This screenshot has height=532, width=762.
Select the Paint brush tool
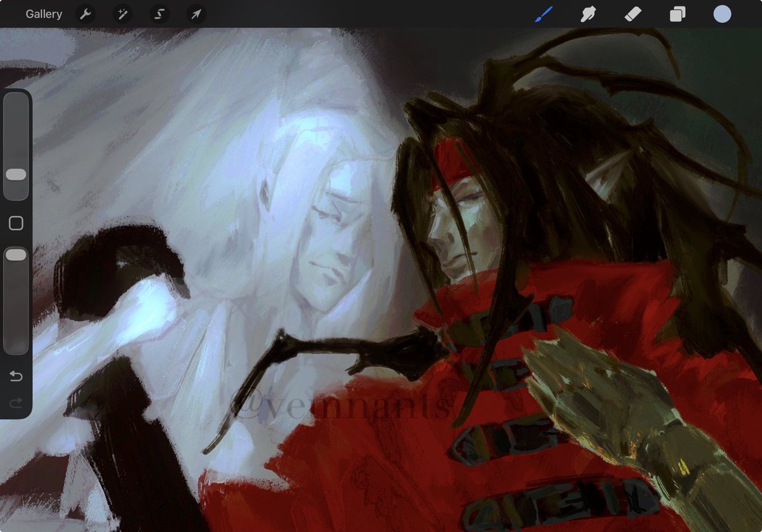point(544,14)
